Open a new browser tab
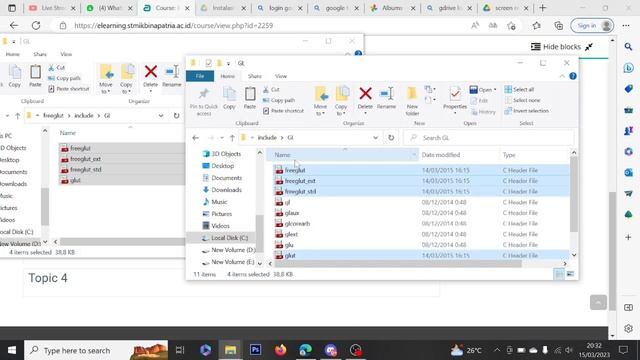This screenshot has width=640, height=360. tap(542, 8)
